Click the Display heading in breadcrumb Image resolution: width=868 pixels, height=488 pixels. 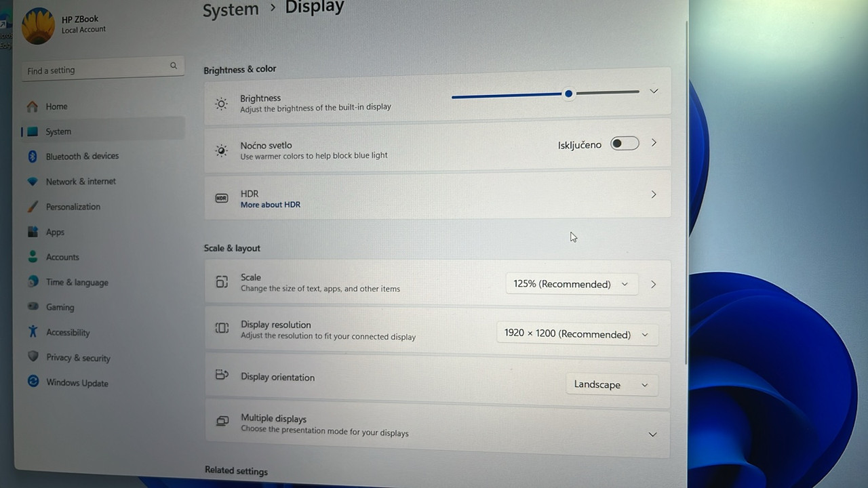pyautogui.click(x=315, y=7)
